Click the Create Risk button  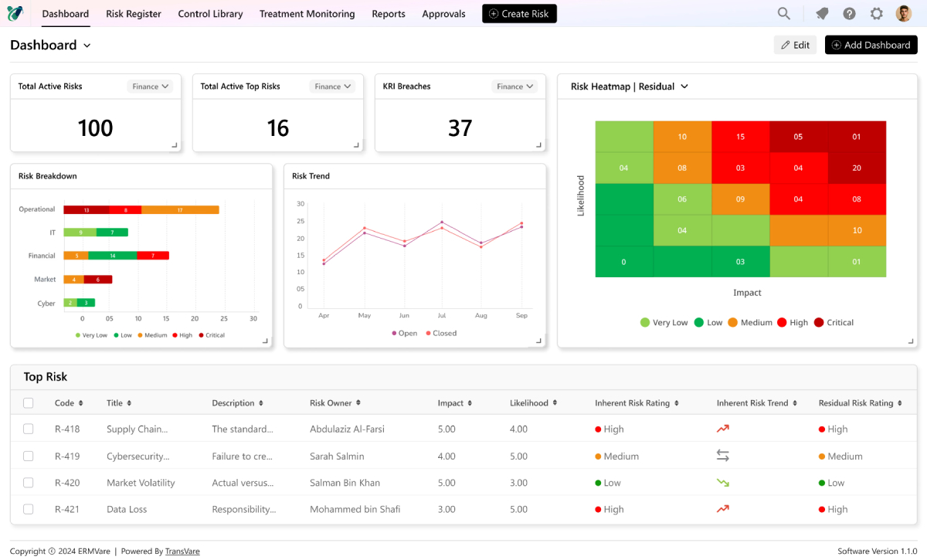519,13
